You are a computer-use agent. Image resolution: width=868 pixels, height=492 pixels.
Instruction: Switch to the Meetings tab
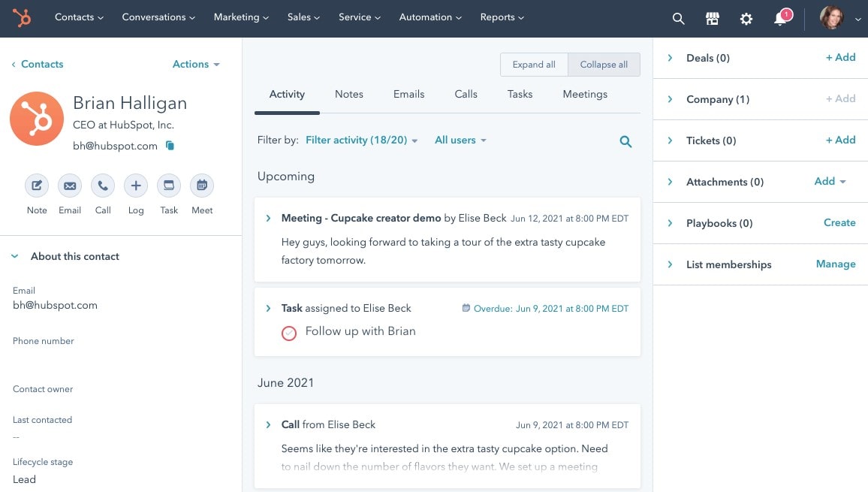pos(585,94)
